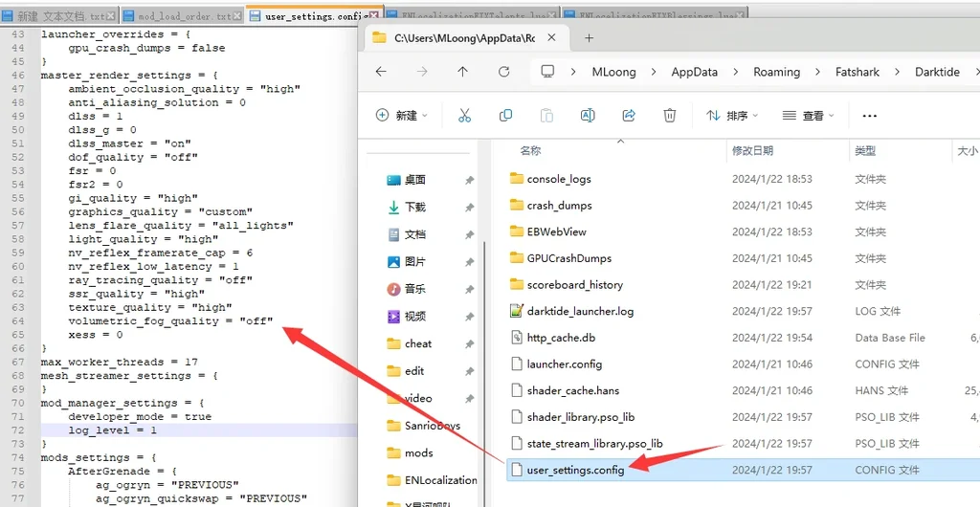Click the Delete trash can icon
The width and height of the screenshot is (980, 507).
tap(670, 115)
